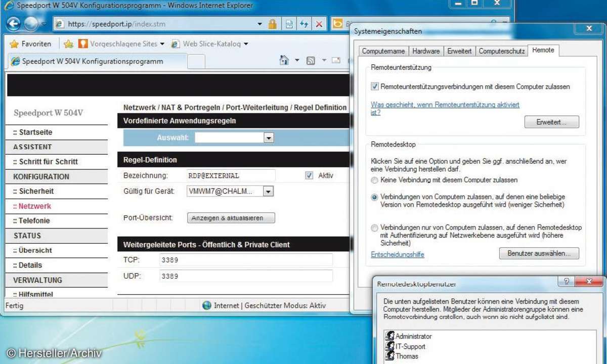Image resolution: width=607 pixels, height=364 pixels.
Task: Switch to the Erweitert tab
Action: pos(459,51)
